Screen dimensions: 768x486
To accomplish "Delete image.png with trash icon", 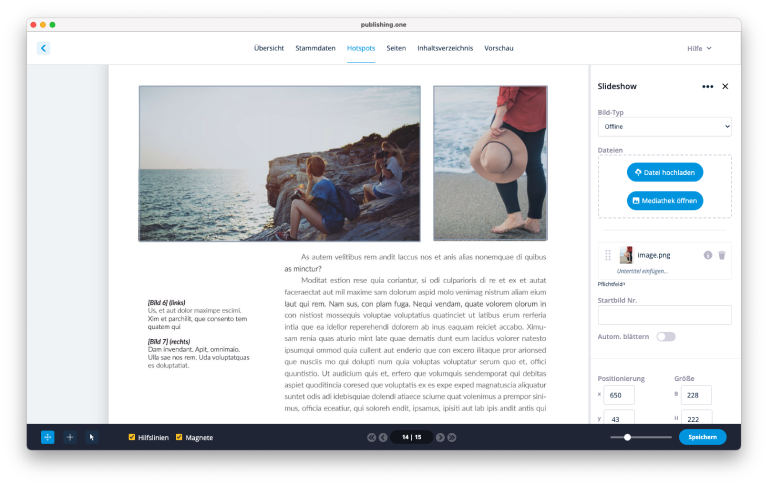I will (x=722, y=255).
